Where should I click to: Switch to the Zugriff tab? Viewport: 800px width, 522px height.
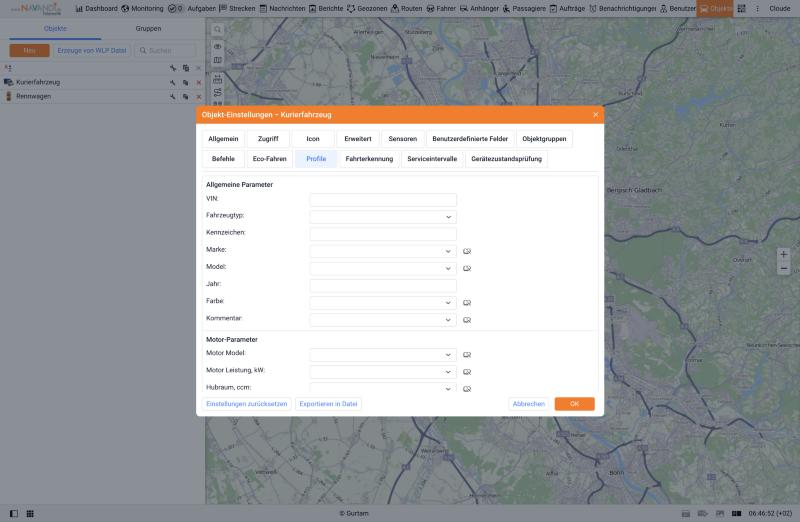click(268, 139)
